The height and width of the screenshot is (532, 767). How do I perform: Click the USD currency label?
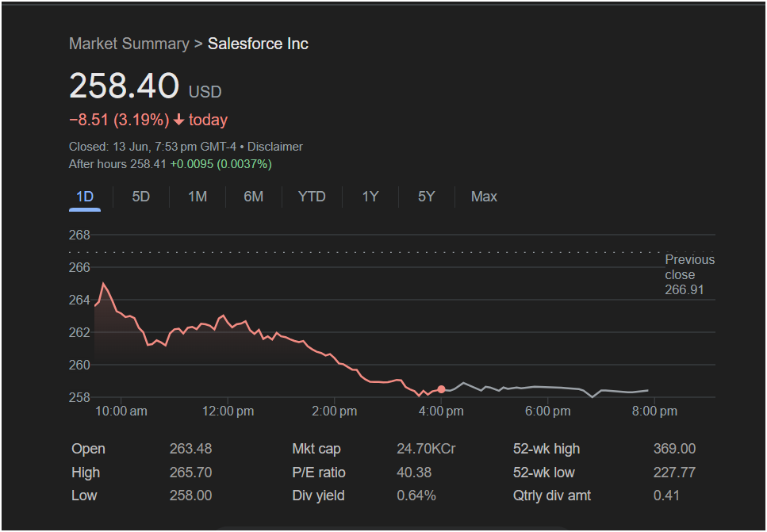(x=205, y=92)
